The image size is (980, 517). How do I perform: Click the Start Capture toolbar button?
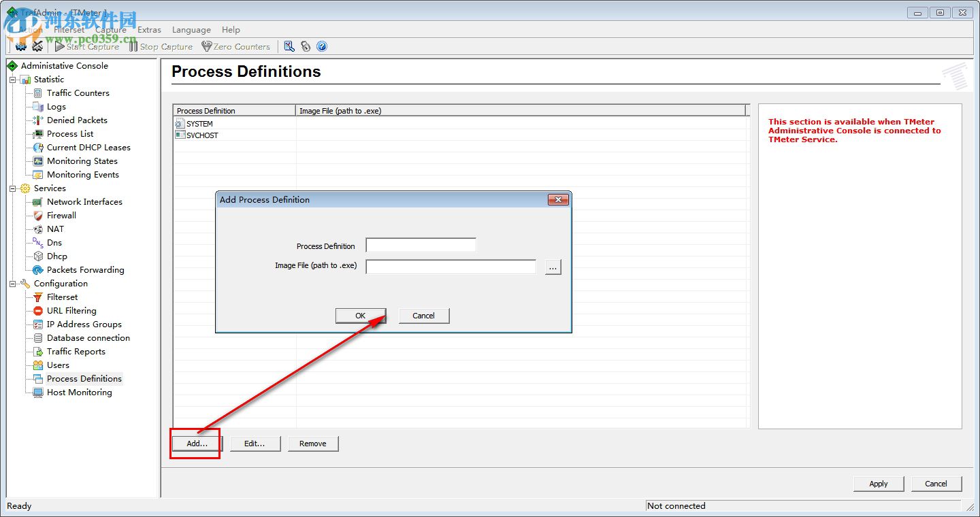point(87,46)
